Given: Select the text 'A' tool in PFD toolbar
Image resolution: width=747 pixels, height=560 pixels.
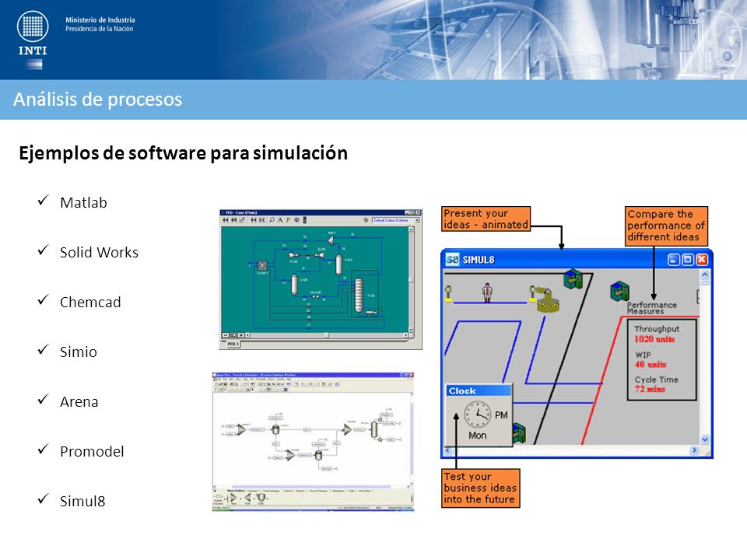Looking at the screenshot, I should tap(280, 220).
